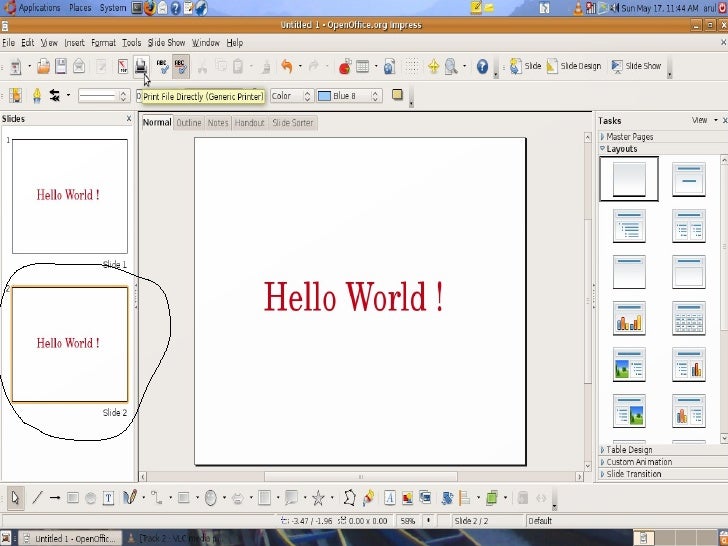Click Print File Directly printer icon
728x546 pixels.
(x=141, y=66)
